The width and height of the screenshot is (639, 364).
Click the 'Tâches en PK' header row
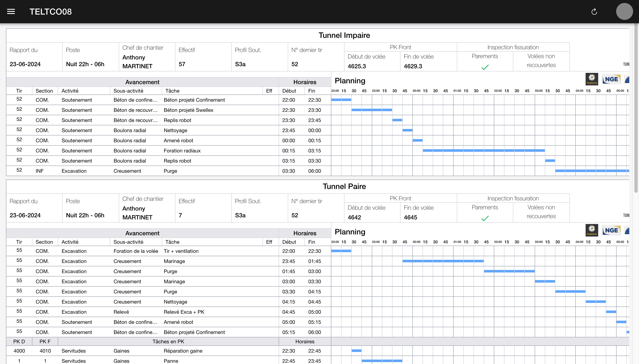[x=168, y=342]
